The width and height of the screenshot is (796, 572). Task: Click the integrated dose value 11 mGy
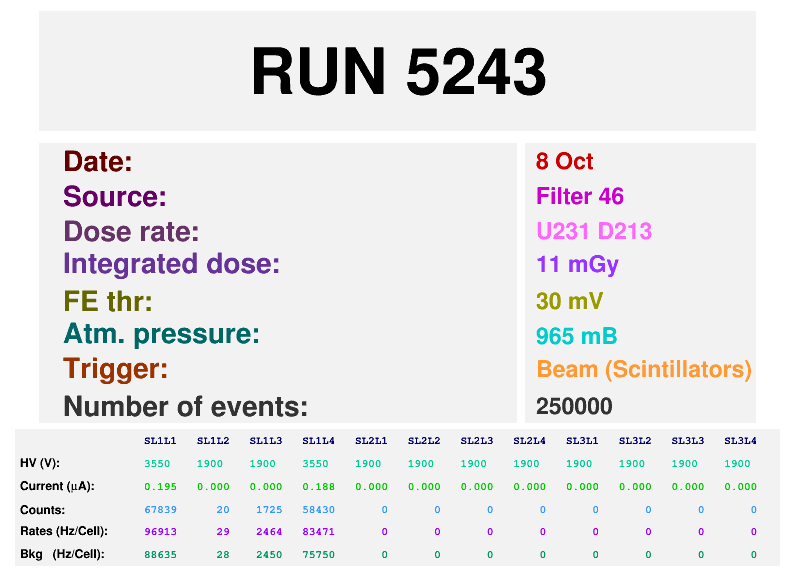[577, 265]
